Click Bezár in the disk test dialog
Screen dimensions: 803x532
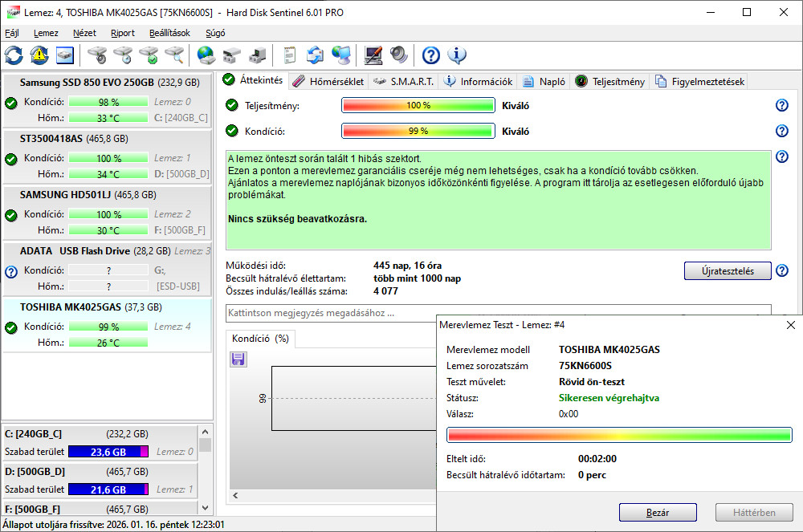pyautogui.click(x=657, y=512)
